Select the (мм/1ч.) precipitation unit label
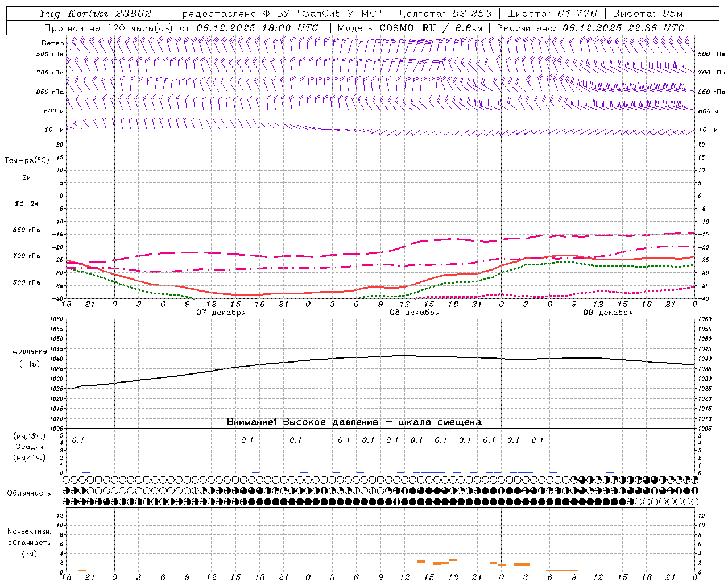728x582 pixels. click(x=29, y=458)
